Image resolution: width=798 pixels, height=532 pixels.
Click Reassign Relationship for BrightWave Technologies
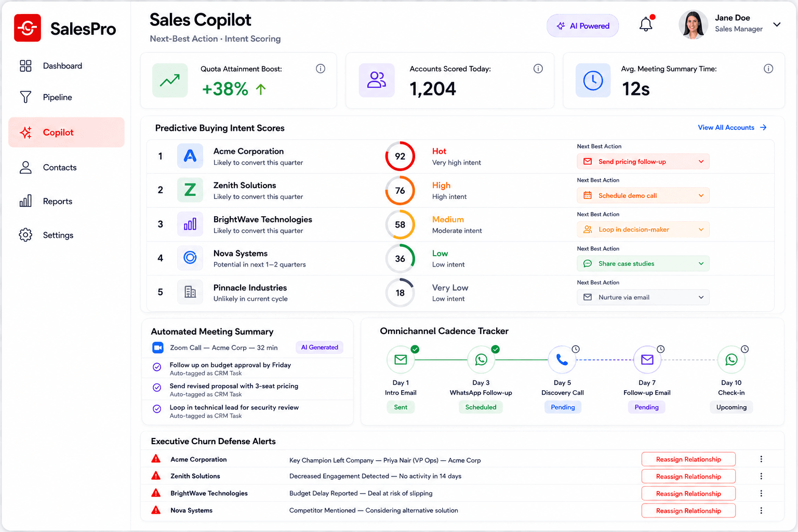click(688, 494)
